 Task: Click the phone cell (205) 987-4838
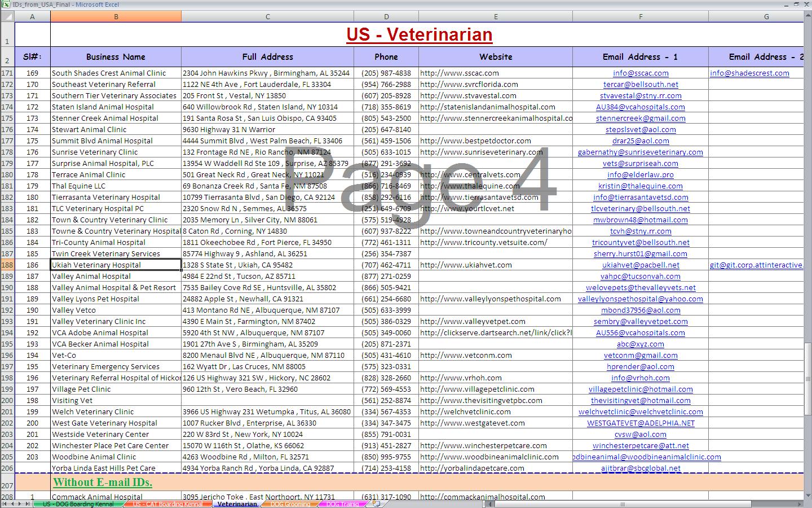coord(386,73)
